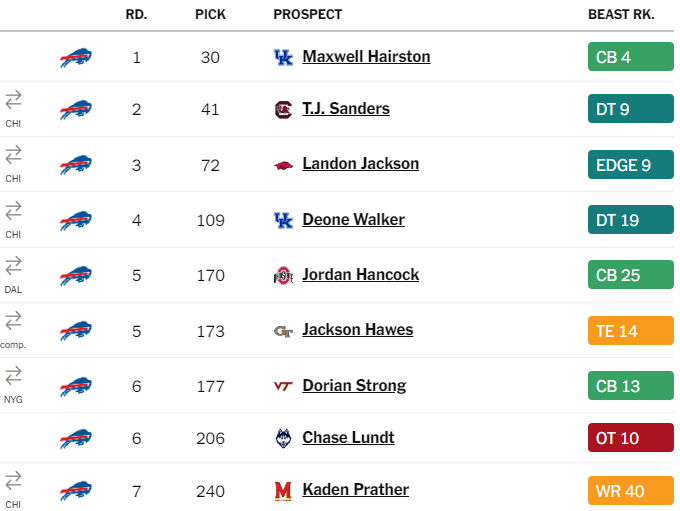This screenshot has height=511, width=680.
Task: Click the UConn Huskies logo
Action: click(284, 438)
